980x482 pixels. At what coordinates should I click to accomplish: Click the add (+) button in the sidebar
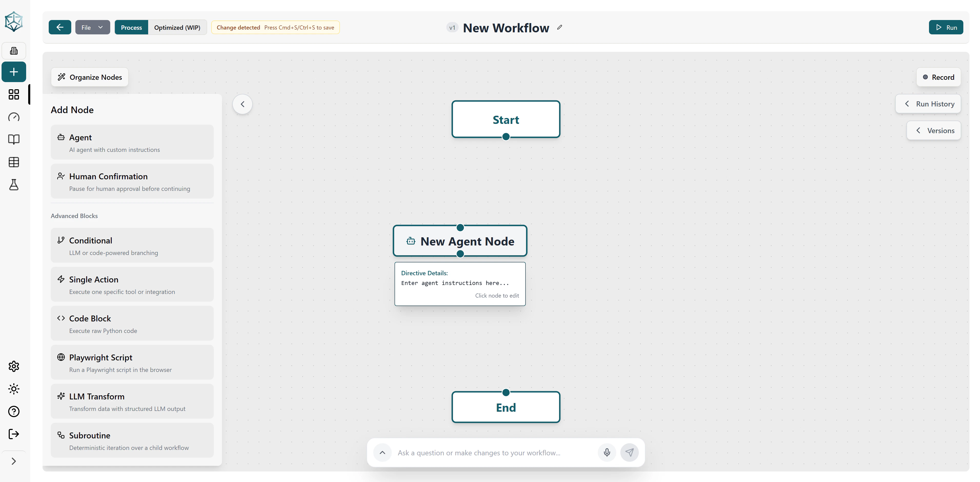tap(14, 72)
